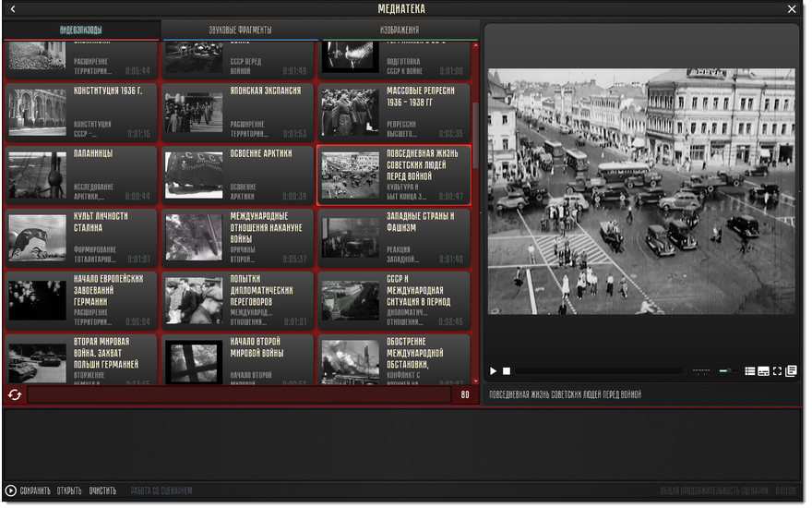Click the СССР перед войной 0:01:49 clip
Screen dimensions: 812x508
click(x=238, y=61)
